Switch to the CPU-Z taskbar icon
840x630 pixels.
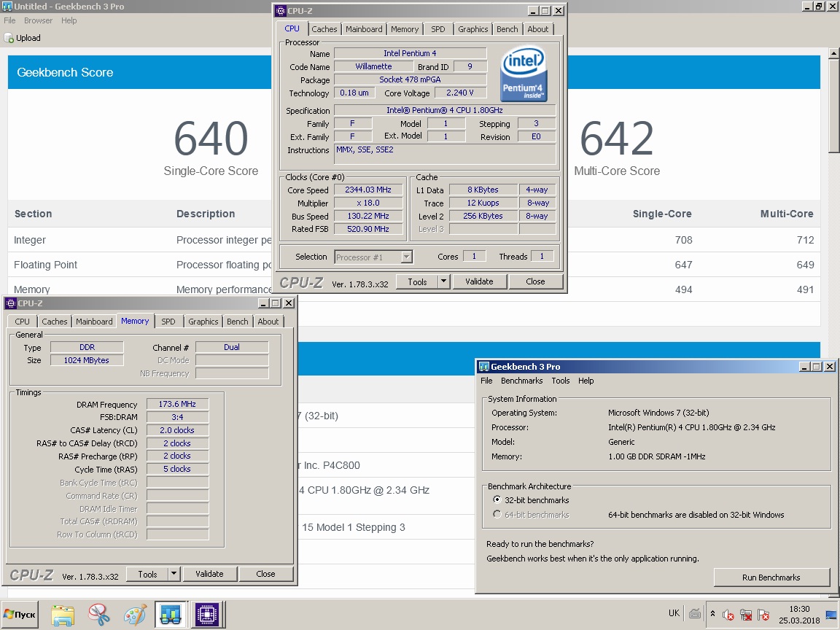click(207, 615)
